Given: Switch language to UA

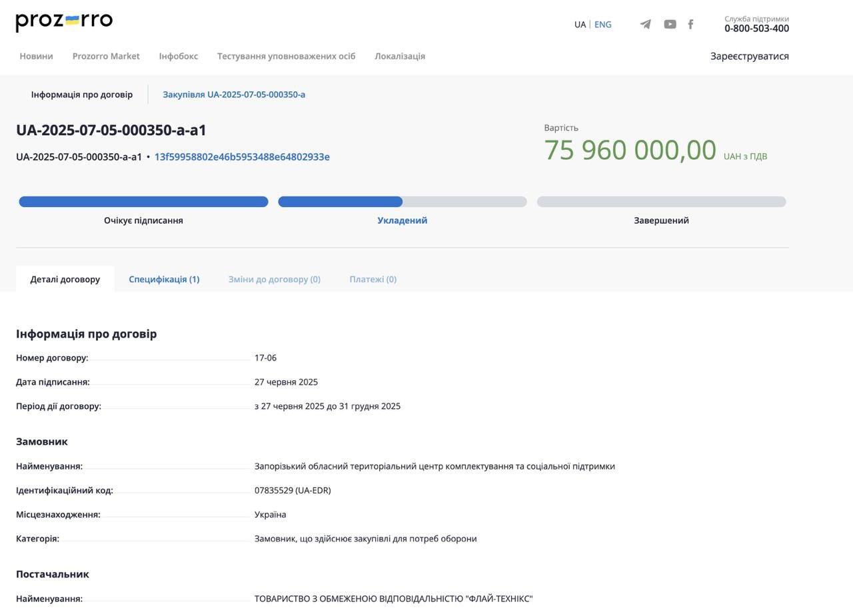Looking at the screenshot, I should 580,25.
